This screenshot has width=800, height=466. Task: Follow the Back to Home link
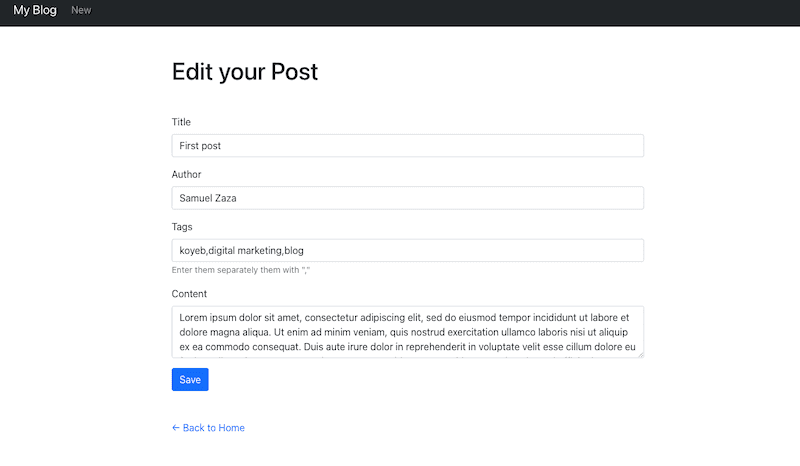pyautogui.click(x=213, y=428)
